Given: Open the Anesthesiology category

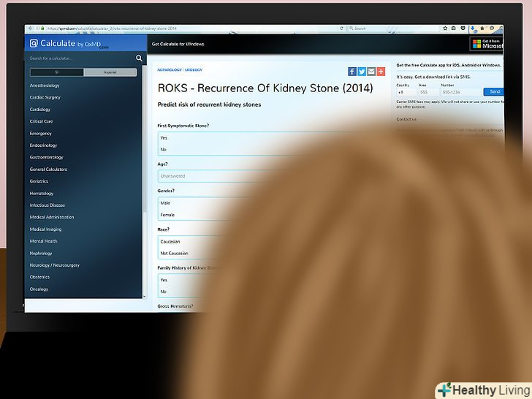Looking at the screenshot, I should [45, 85].
